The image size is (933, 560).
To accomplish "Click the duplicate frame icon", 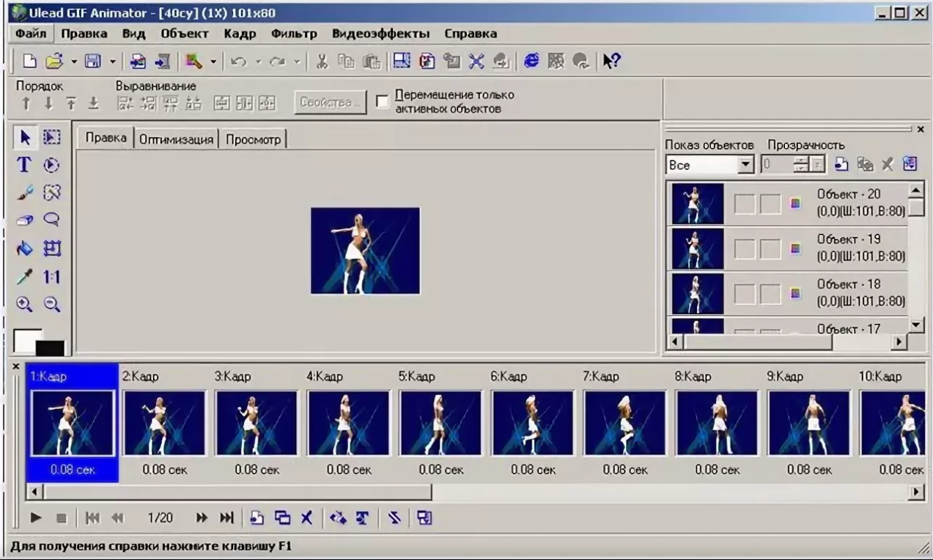I will click(x=282, y=518).
